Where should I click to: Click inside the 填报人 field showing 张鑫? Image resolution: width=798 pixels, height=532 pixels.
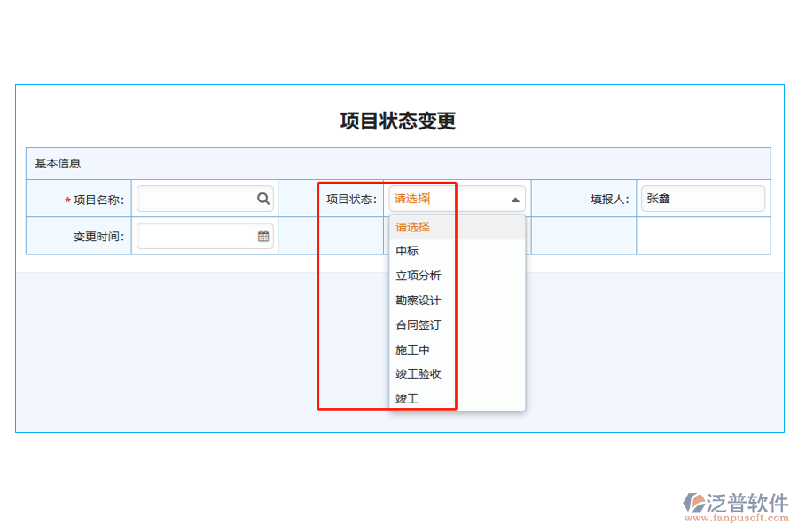703,198
